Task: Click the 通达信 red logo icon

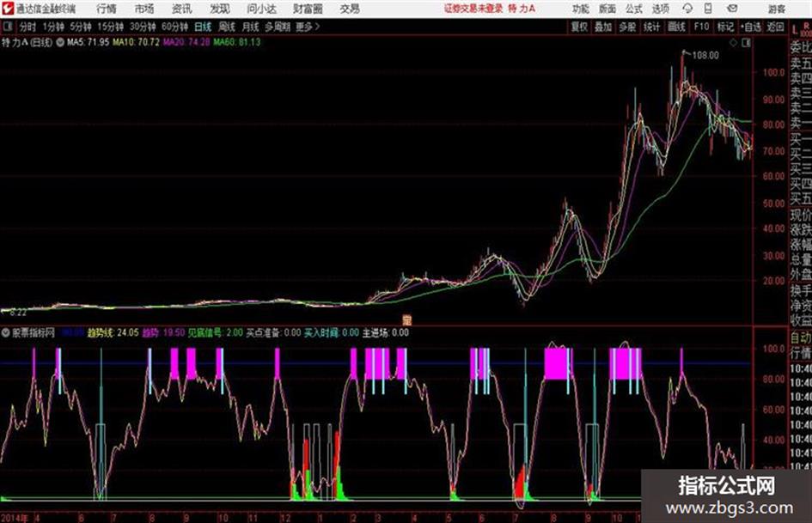Action: coord(8,9)
